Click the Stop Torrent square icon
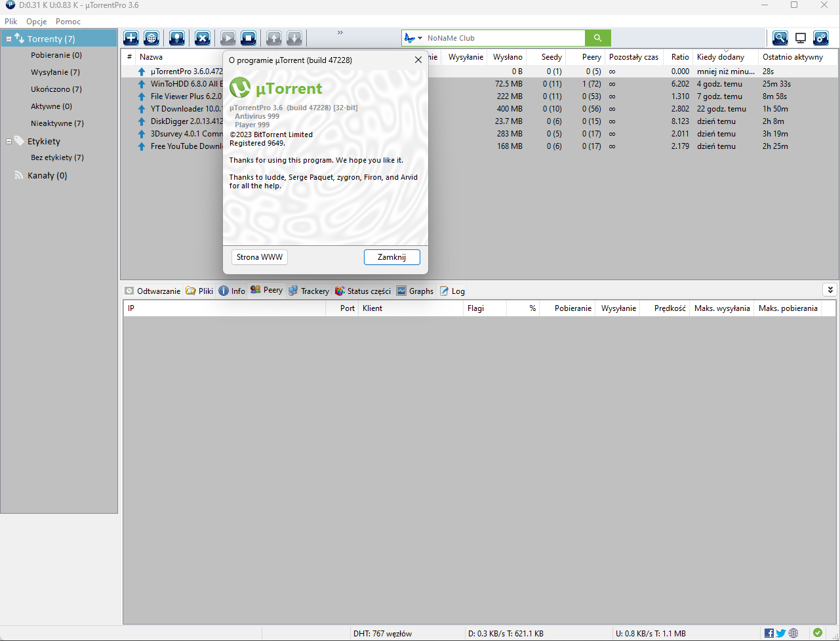The width and height of the screenshot is (840, 641). (249, 38)
